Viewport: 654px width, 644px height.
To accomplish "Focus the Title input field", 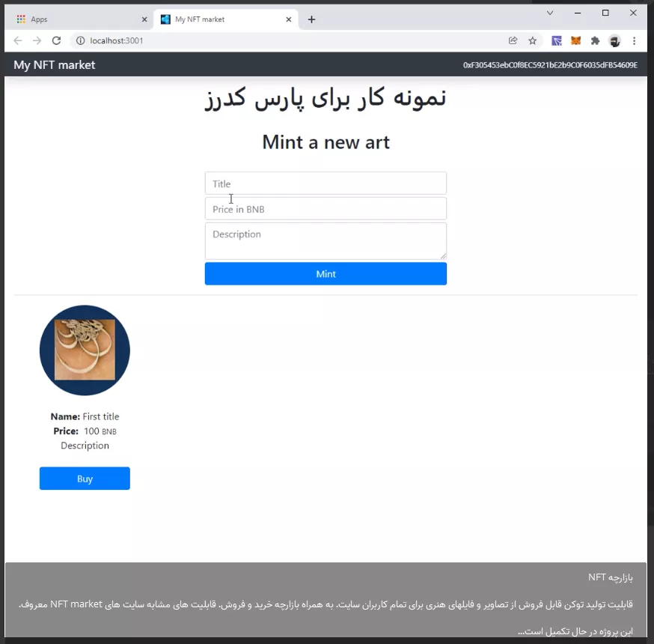I will (x=326, y=183).
